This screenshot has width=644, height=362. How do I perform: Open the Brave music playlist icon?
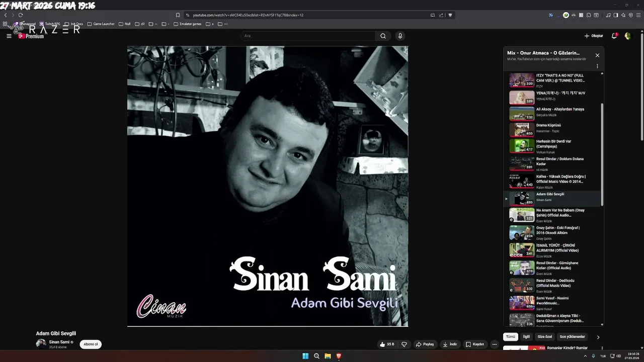[608, 15]
